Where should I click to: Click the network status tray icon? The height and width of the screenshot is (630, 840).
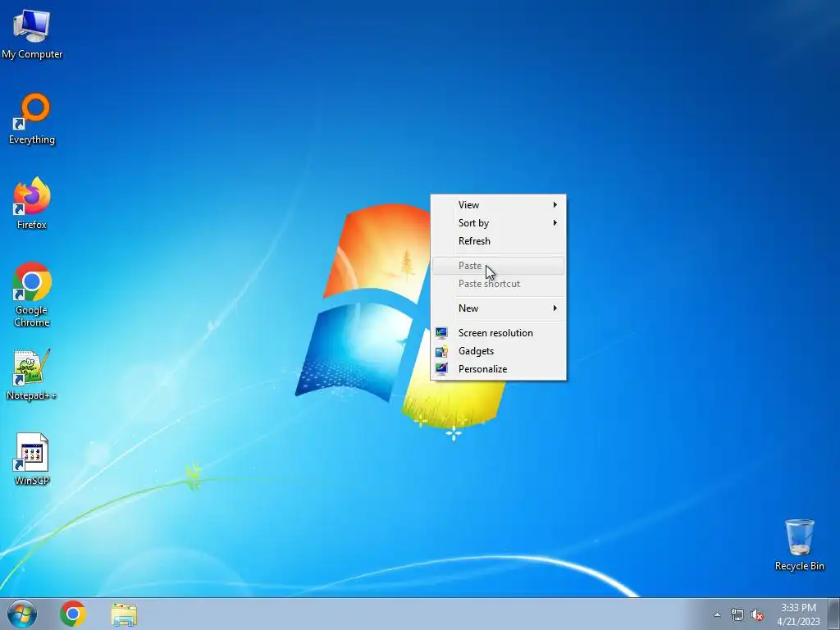[737, 614]
